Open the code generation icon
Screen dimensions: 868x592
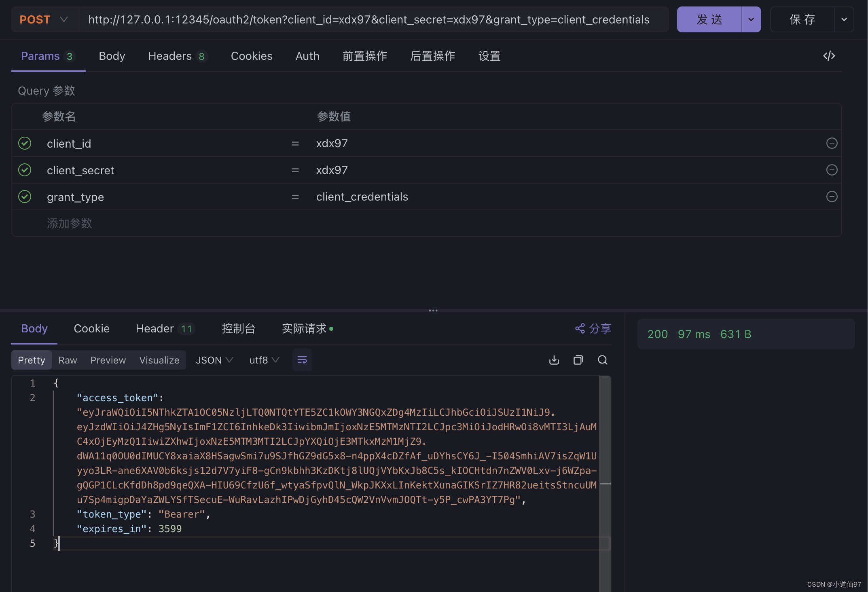click(x=829, y=56)
